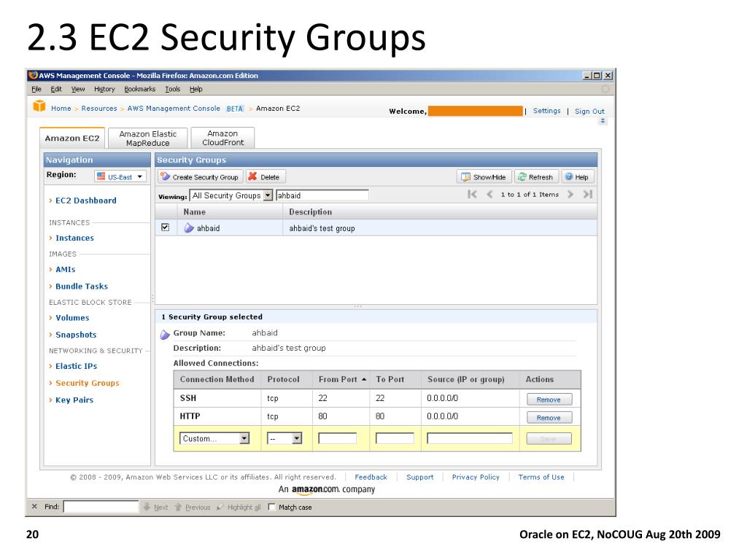Close the Find bar
The image size is (747, 560).
tap(34, 507)
